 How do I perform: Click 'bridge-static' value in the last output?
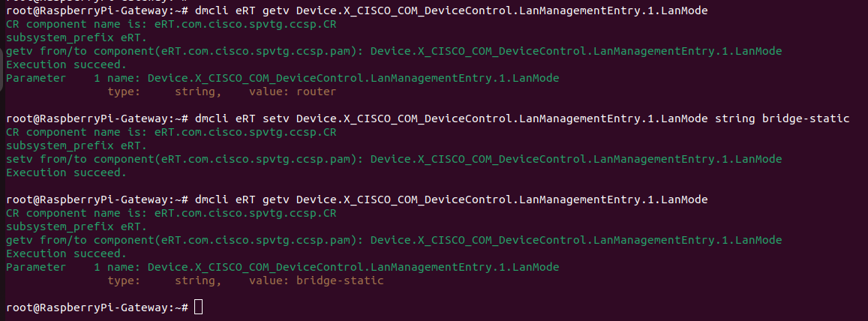point(340,280)
